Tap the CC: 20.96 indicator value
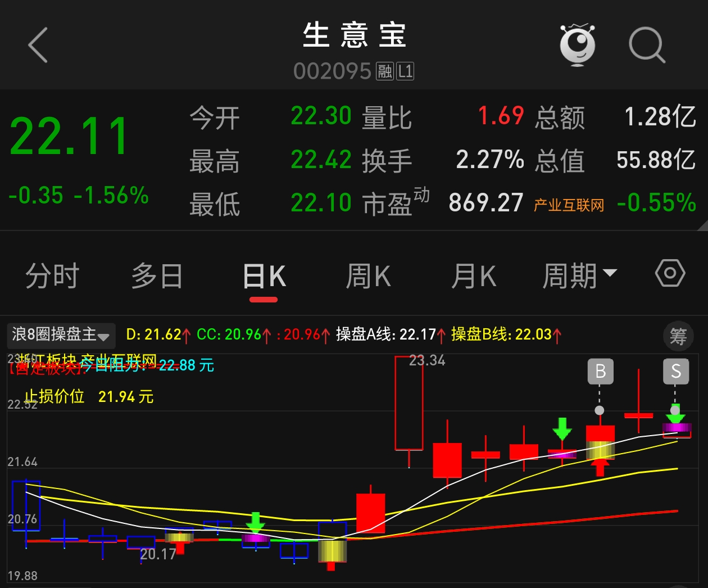This screenshot has height=588, width=708. pos(234,334)
